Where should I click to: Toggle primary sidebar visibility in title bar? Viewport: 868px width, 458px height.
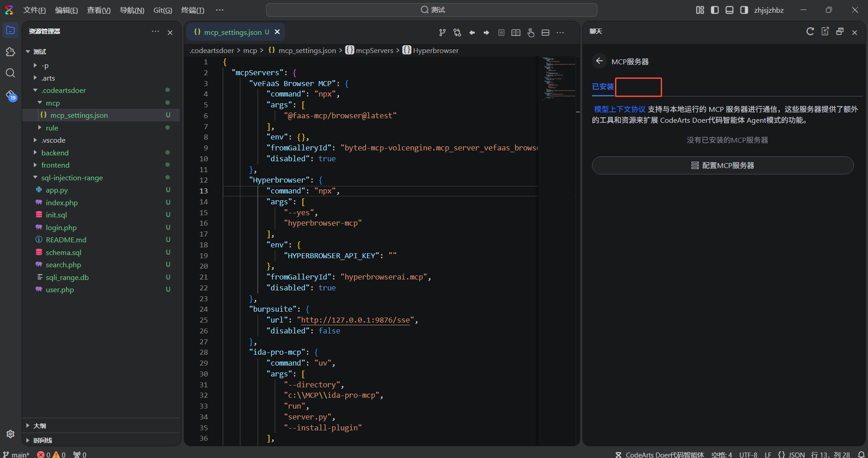715,10
